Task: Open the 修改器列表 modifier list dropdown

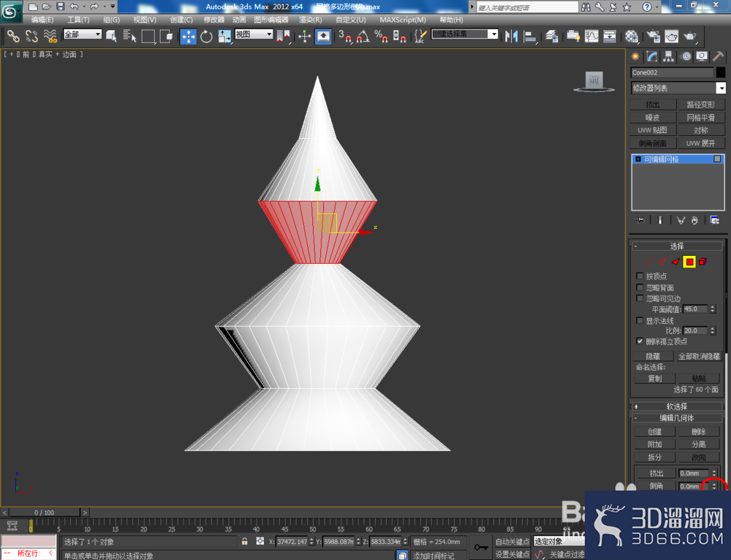Action: [678, 88]
